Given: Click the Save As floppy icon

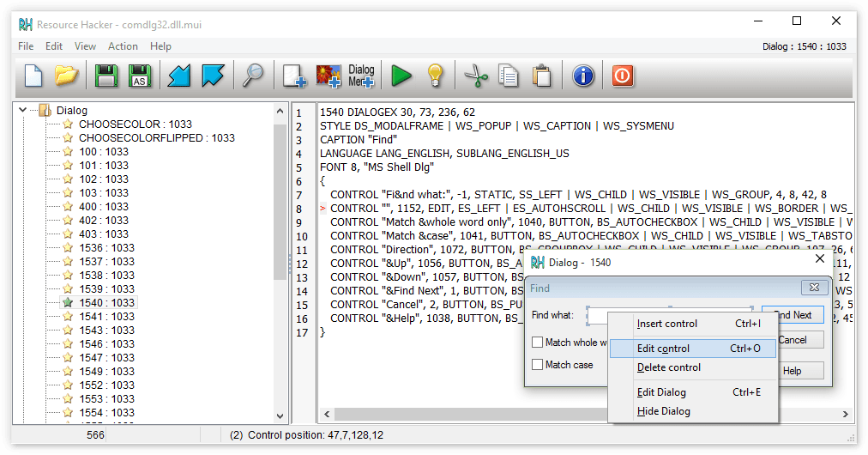Looking at the screenshot, I should 140,76.
